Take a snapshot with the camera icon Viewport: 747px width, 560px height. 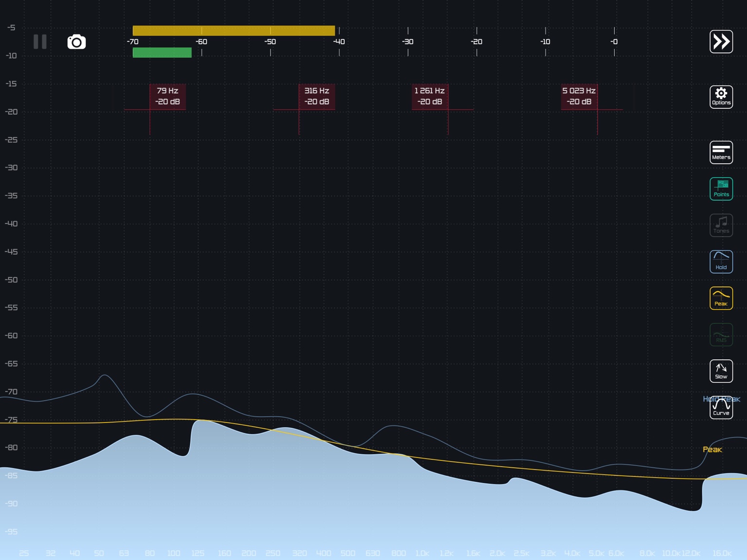76,42
